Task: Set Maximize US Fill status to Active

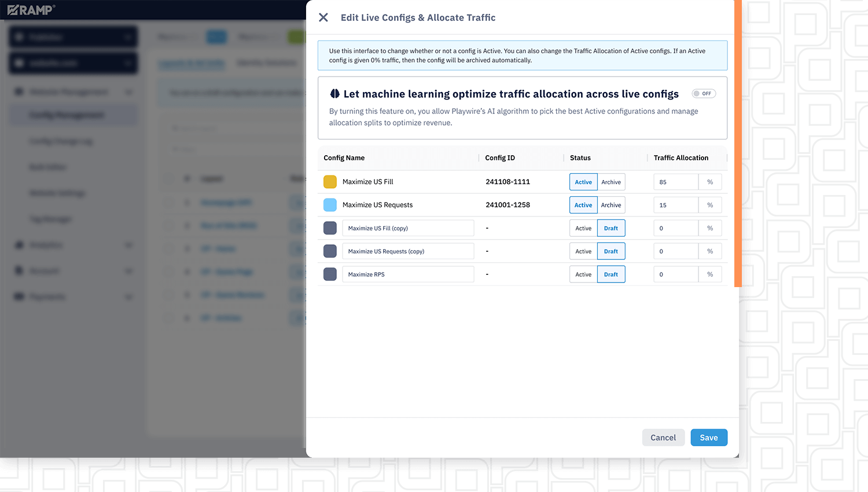Action: click(x=583, y=182)
